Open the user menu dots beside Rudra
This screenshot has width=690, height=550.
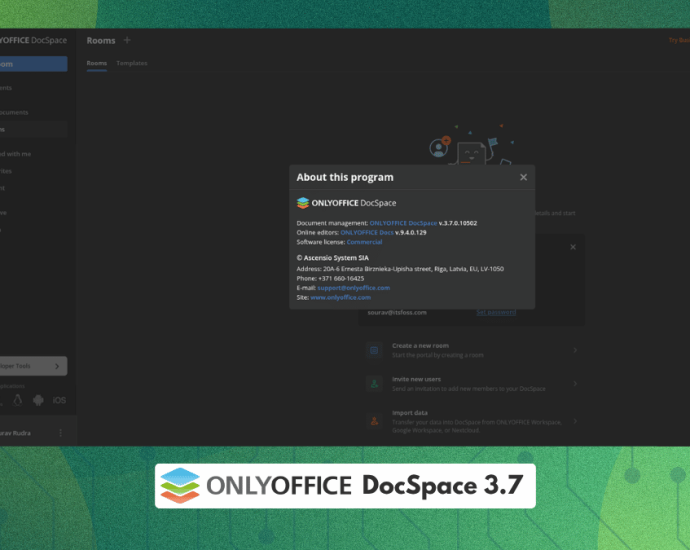[x=61, y=433]
